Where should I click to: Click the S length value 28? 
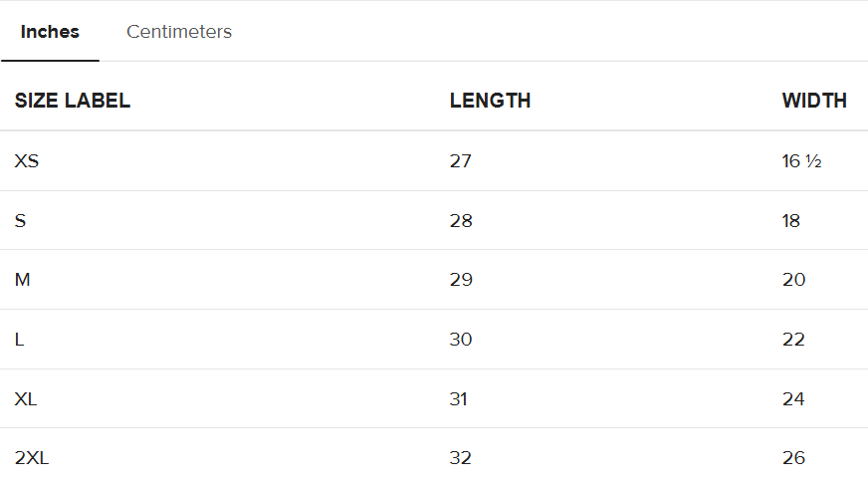pos(461,220)
